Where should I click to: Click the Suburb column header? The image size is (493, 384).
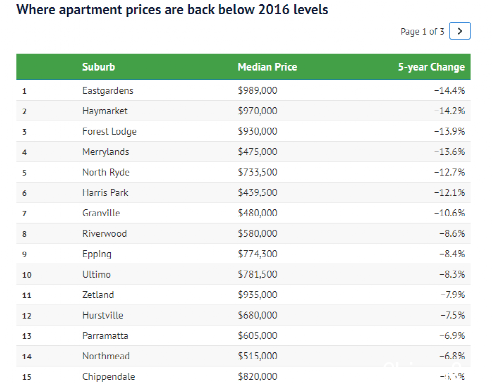98,67
